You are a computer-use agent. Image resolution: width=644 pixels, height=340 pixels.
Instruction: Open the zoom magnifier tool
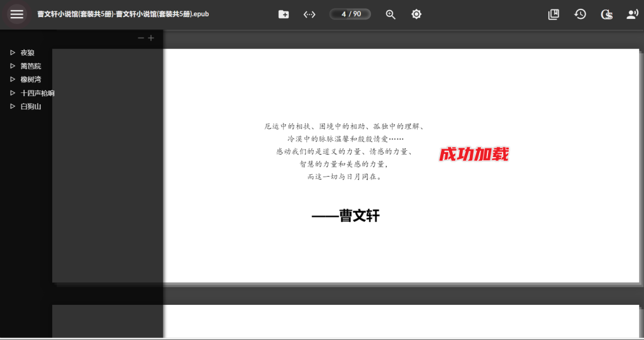coord(391,14)
